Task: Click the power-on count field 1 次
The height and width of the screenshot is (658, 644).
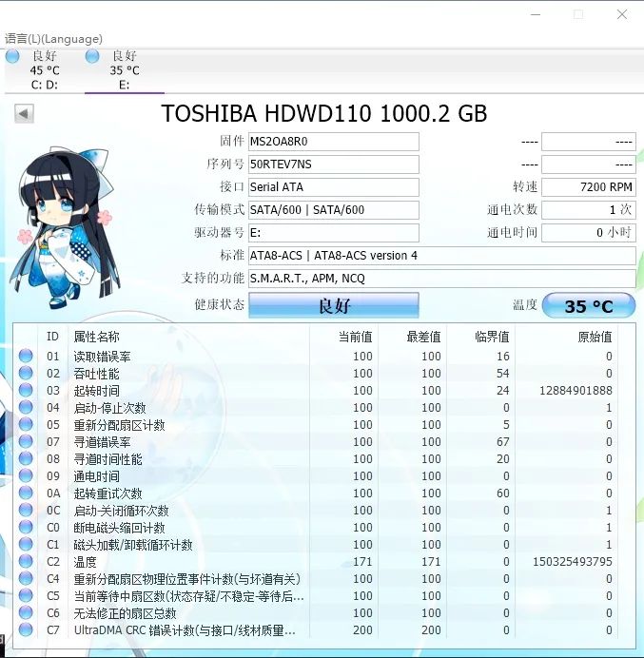Action: [589, 210]
